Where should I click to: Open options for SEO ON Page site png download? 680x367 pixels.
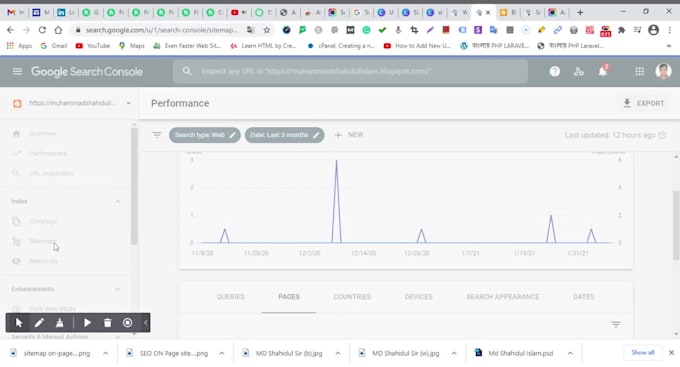pyautogui.click(x=222, y=354)
